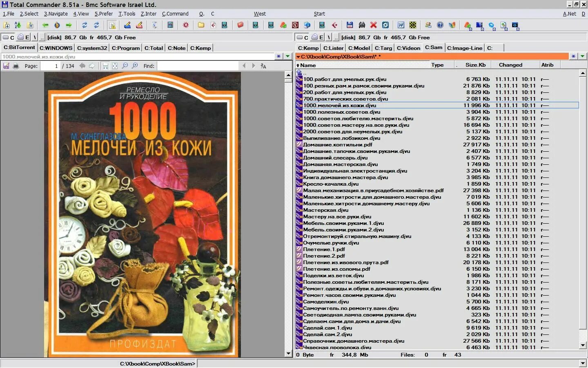
Task: Open the T.Tools menu
Action: tap(127, 14)
